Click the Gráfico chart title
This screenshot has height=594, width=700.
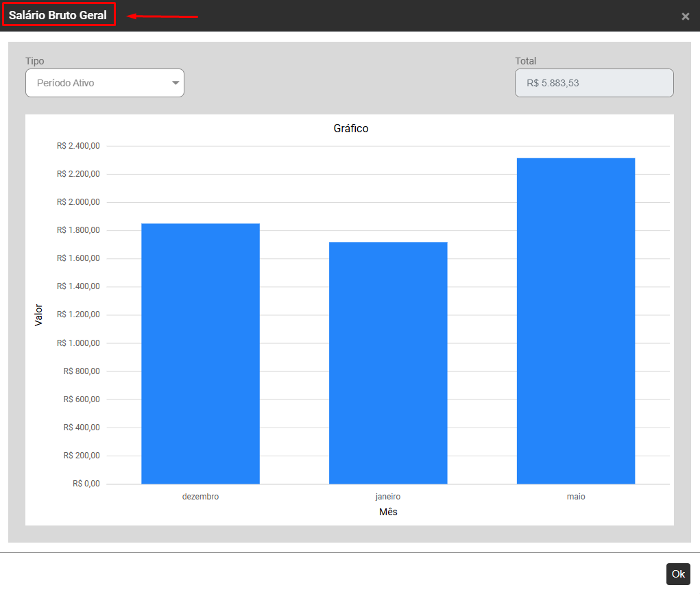(x=351, y=128)
